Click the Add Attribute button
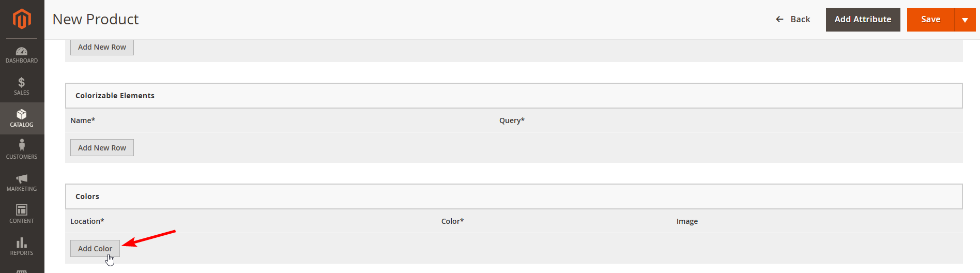This screenshot has width=980, height=273. (x=863, y=19)
